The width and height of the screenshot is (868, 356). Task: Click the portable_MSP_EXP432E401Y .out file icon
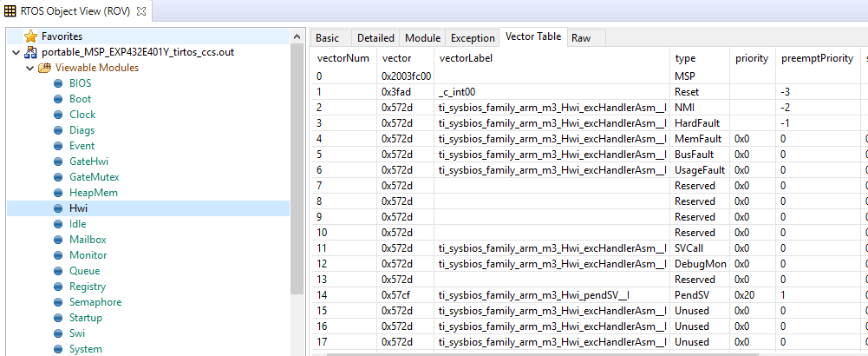31,52
